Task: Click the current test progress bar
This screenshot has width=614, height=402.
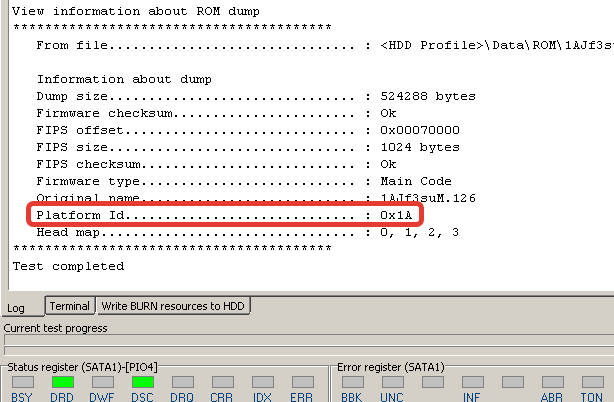Action: [307, 341]
